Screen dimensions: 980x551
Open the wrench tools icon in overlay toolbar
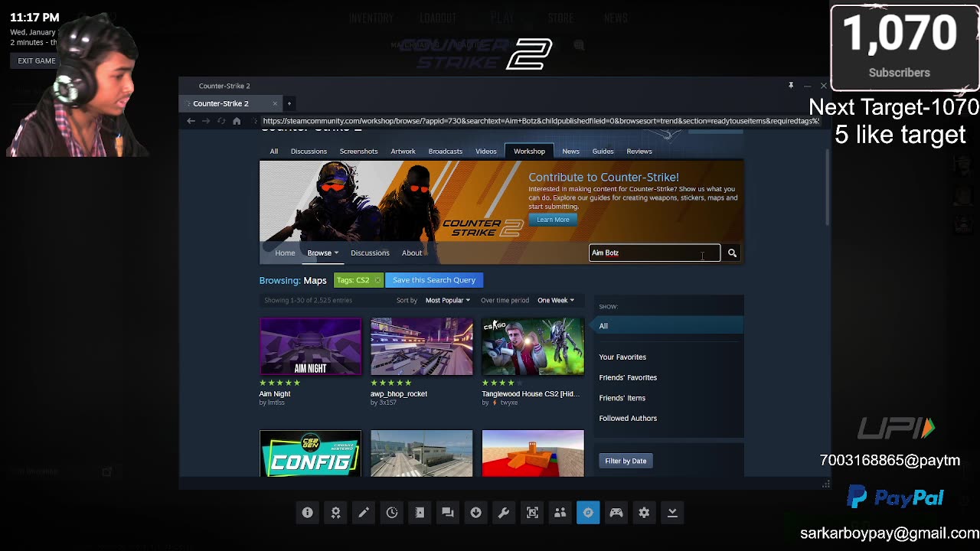pyautogui.click(x=504, y=513)
